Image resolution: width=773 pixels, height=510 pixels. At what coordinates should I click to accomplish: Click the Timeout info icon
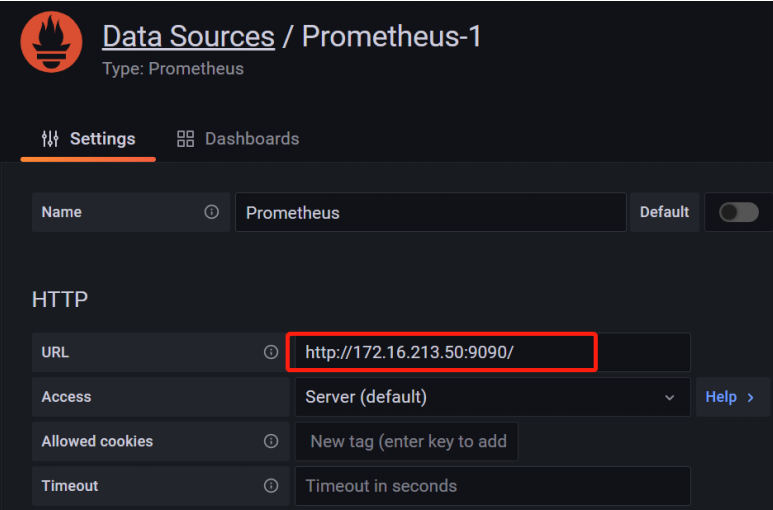(x=271, y=486)
